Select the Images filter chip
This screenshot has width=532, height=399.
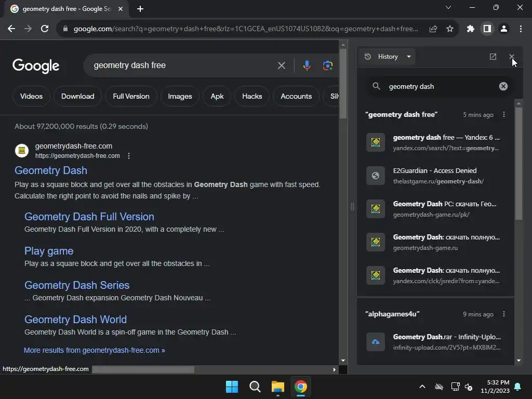click(x=180, y=96)
